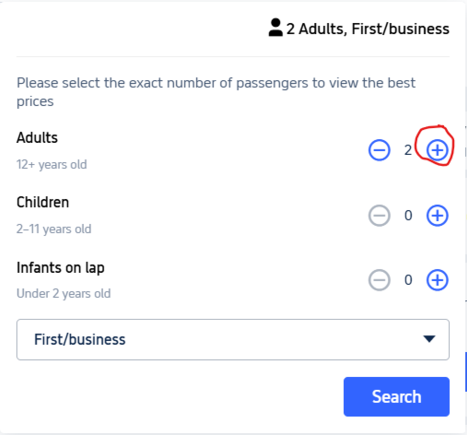Increase the number of Adults
467x435 pixels.
pos(437,150)
